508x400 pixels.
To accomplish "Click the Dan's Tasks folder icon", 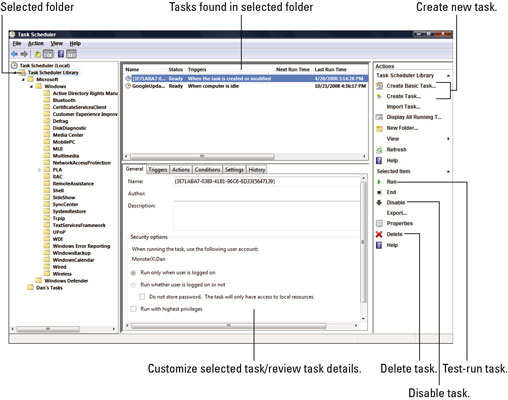I will click(x=31, y=287).
